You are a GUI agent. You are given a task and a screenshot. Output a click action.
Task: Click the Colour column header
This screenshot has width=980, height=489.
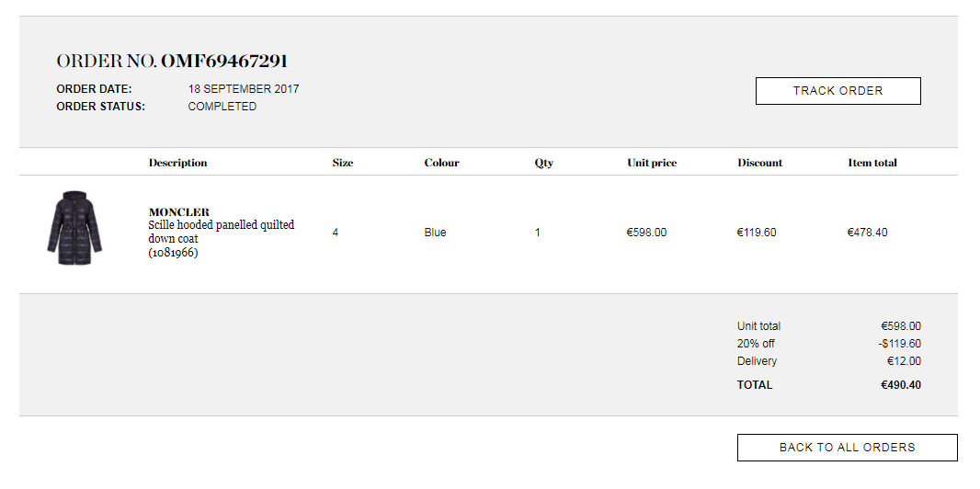coord(441,163)
